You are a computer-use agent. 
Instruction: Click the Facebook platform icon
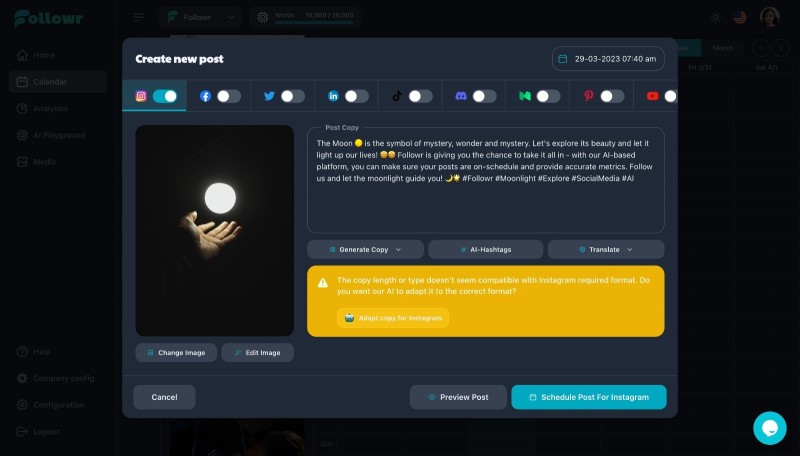pos(205,96)
